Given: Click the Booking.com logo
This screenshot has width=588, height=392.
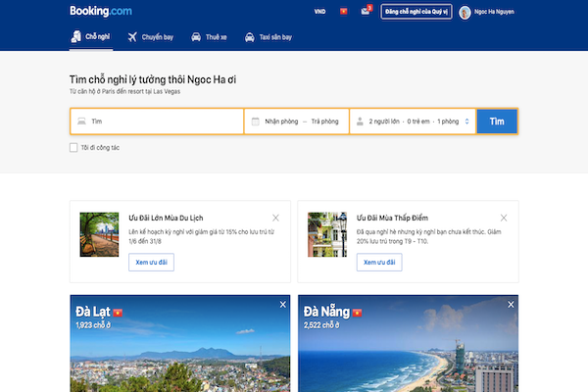Looking at the screenshot, I should click(x=101, y=11).
